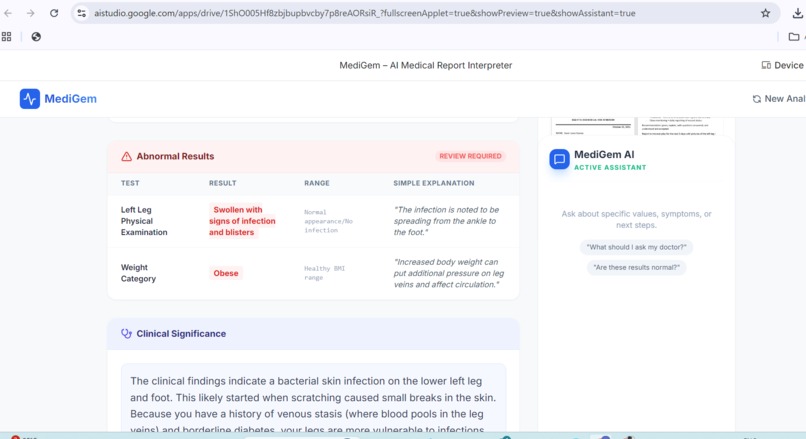Click the explanation about infection spreading from ankle
Viewport: 806px width, 439px height.
[446, 221]
